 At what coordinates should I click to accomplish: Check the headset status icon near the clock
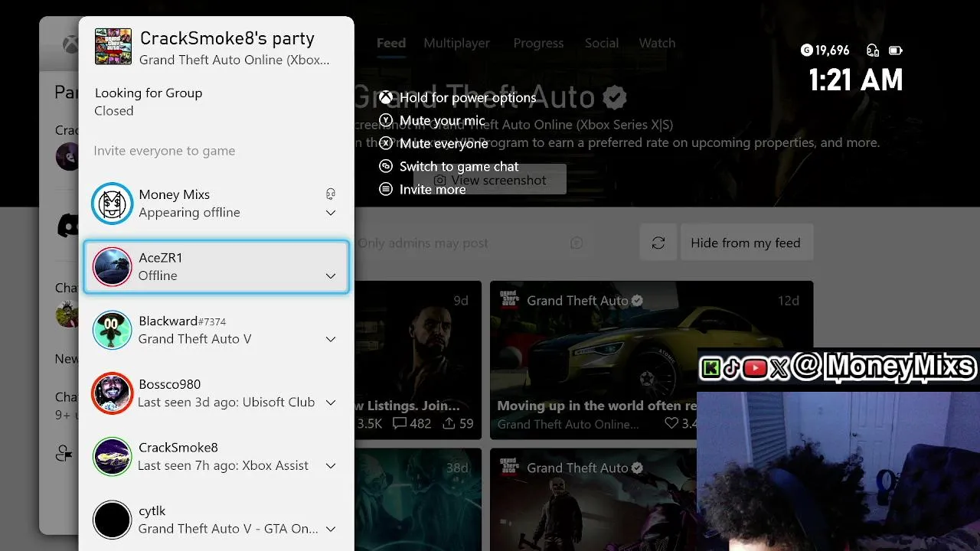[872, 51]
